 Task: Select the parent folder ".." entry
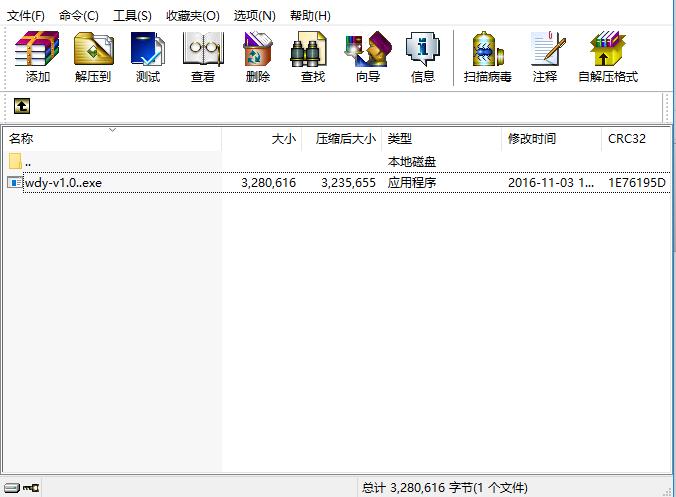(28, 162)
